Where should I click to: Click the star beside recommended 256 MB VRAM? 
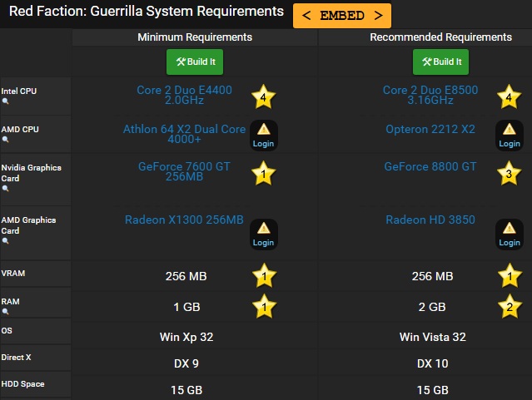tap(510, 275)
